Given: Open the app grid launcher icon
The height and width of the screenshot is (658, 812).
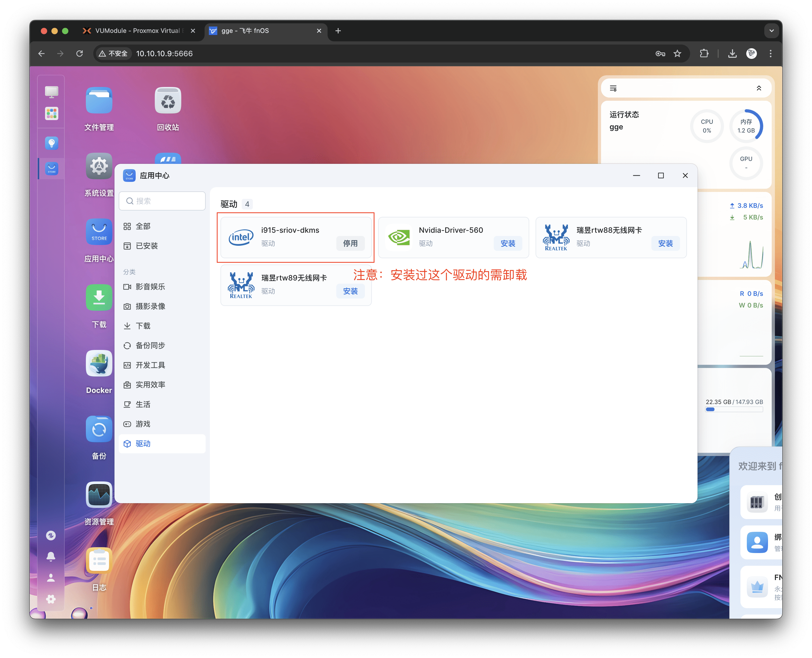Looking at the screenshot, I should [x=51, y=113].
